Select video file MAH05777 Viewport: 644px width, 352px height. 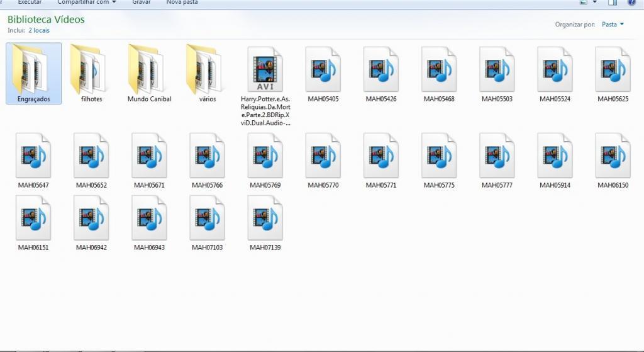497,161
